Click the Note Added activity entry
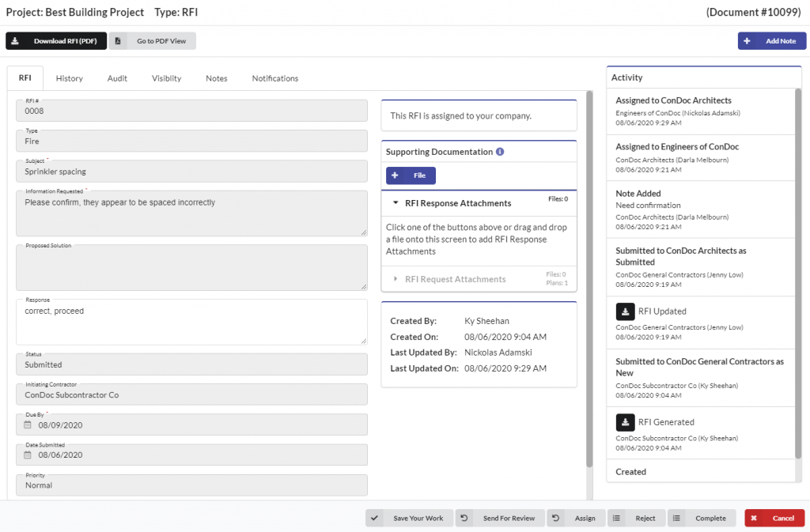Screen dimensions: 810x532 [701, 209]
